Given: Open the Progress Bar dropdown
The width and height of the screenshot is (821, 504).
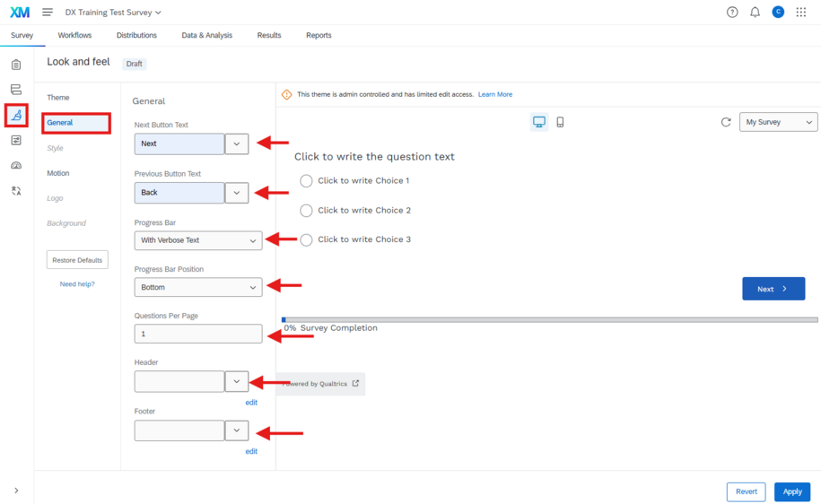Looking at the screenshot, I should (x=198, y=240).
